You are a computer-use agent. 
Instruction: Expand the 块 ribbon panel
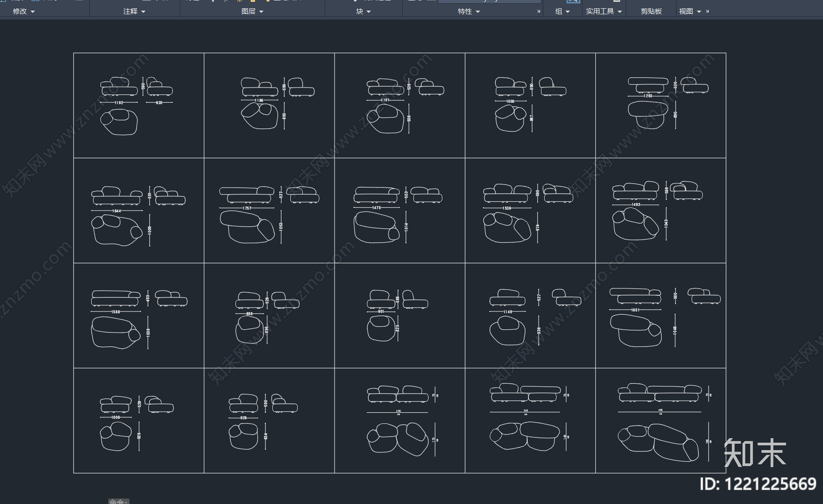coord(363,11)
